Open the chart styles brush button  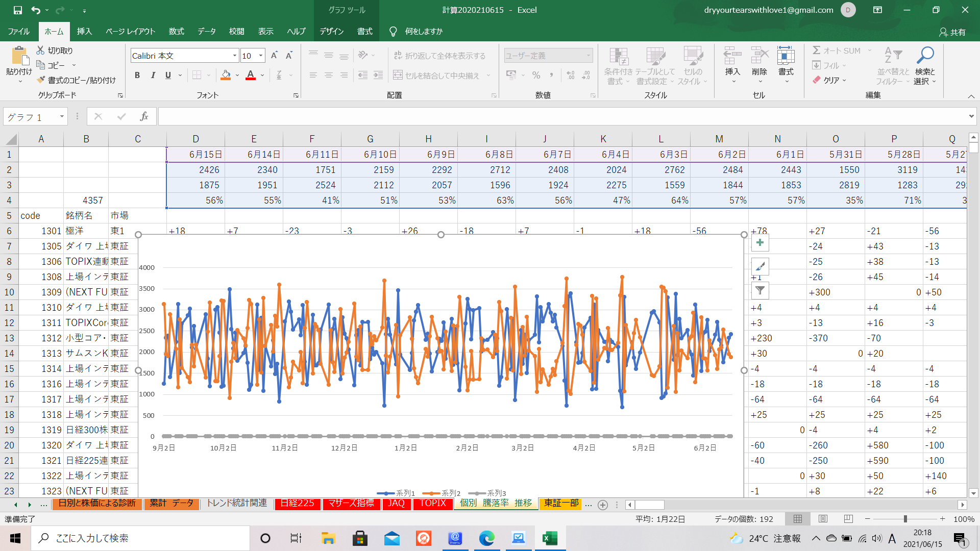(760, 266)
